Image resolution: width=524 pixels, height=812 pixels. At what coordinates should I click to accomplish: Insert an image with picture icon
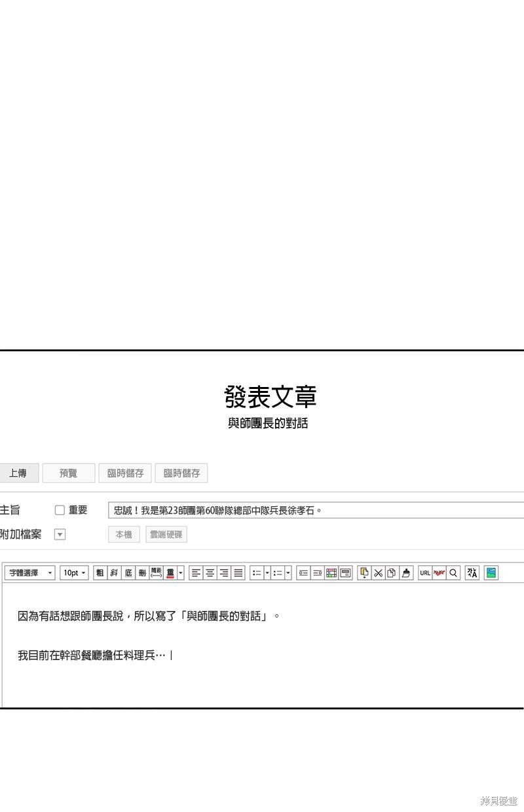tap(491, 573)
